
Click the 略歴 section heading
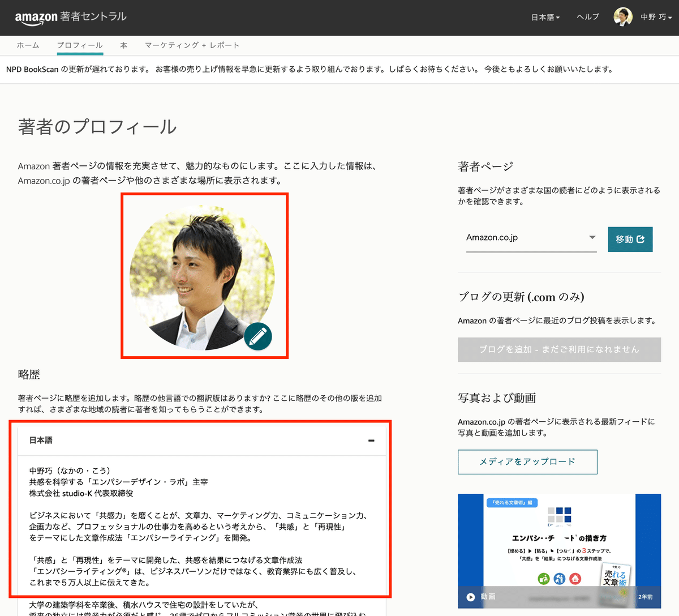click(x=29, y=375)
